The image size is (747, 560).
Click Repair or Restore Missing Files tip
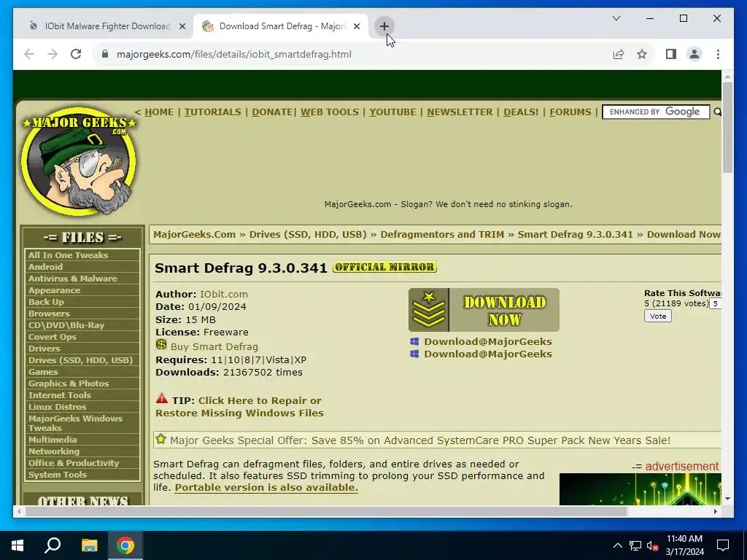[239, 407]
